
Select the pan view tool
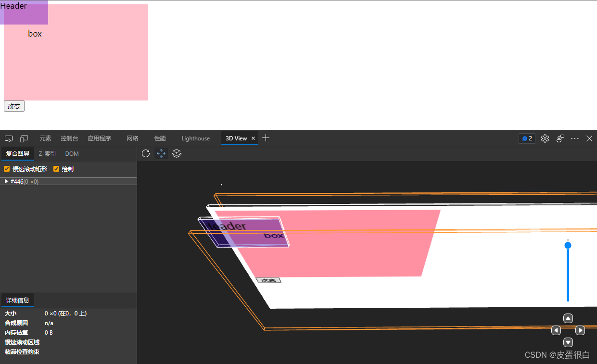161,153
